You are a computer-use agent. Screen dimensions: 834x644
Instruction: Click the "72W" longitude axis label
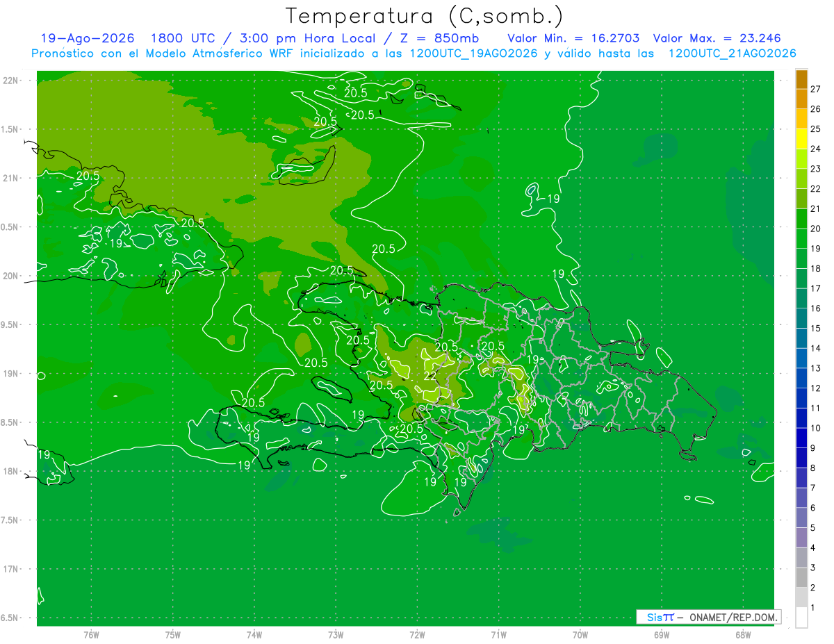coord(417,634)
